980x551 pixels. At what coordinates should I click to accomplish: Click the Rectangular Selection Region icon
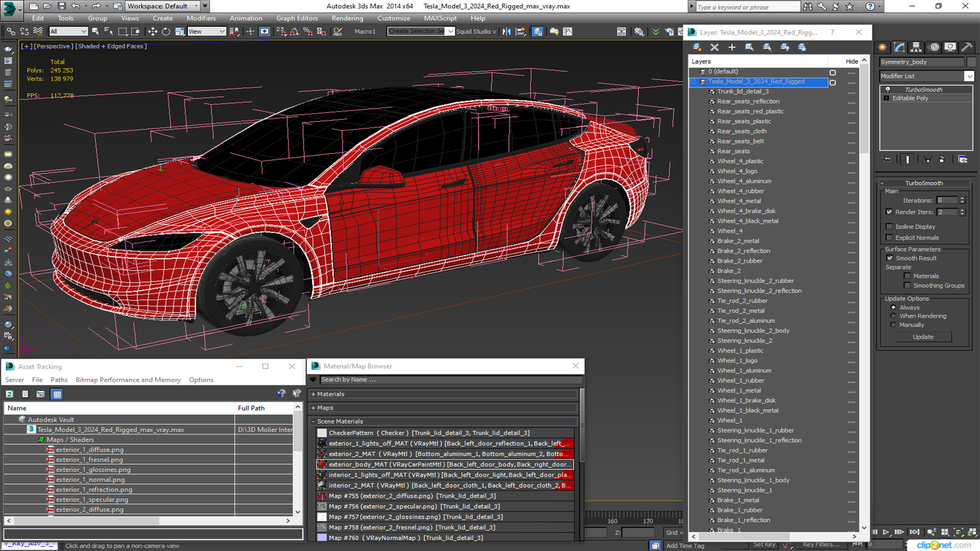tap(122, 32)
